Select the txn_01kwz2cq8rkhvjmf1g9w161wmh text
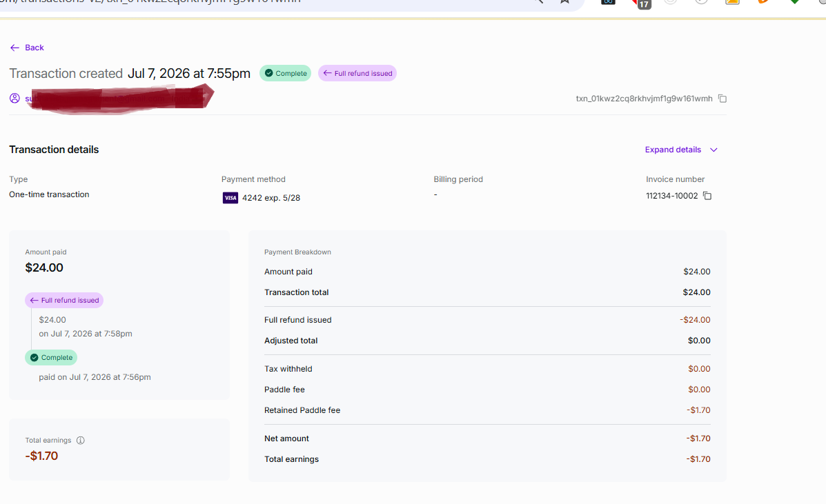This screenshot has width=826, height=504. coord(644,99)
